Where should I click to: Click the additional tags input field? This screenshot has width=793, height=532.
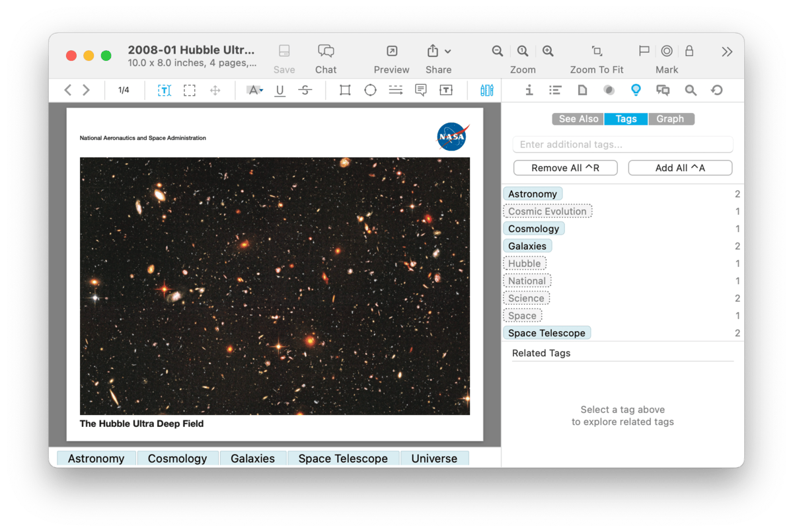[x=623, y=145]
